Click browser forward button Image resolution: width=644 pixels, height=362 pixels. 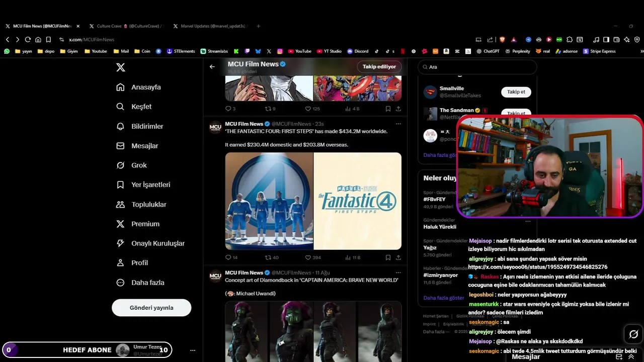coord(18,40)
